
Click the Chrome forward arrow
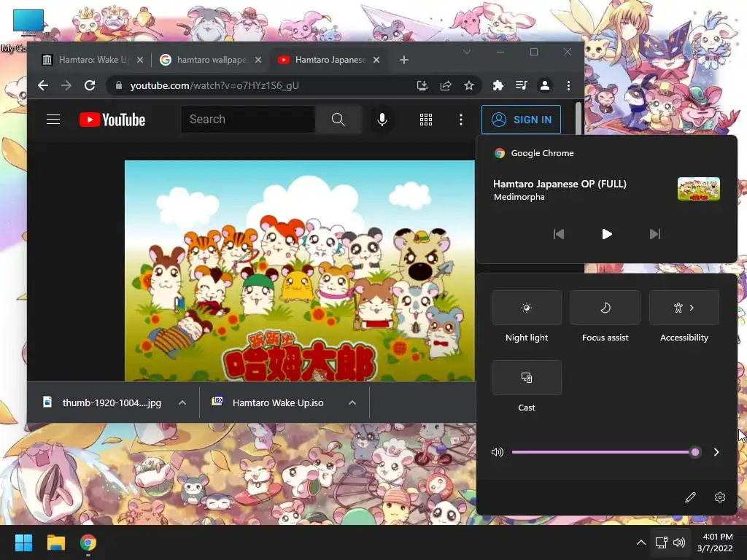point(66,85)
